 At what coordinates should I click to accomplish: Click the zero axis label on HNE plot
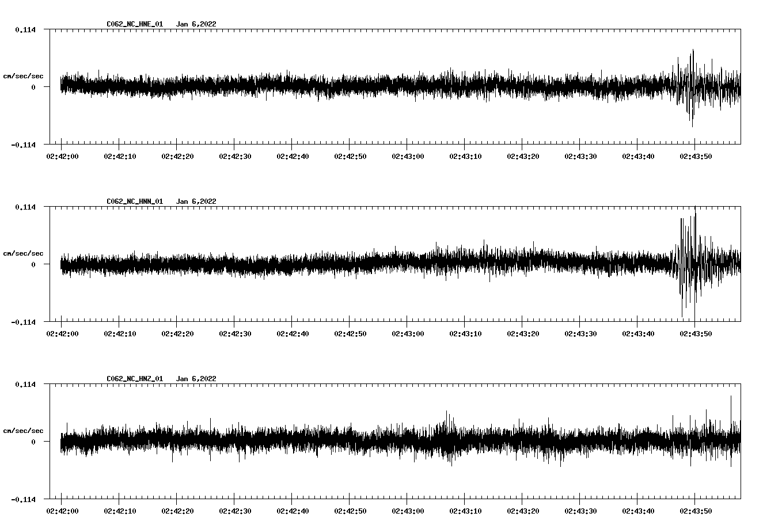tap(33, 87)
